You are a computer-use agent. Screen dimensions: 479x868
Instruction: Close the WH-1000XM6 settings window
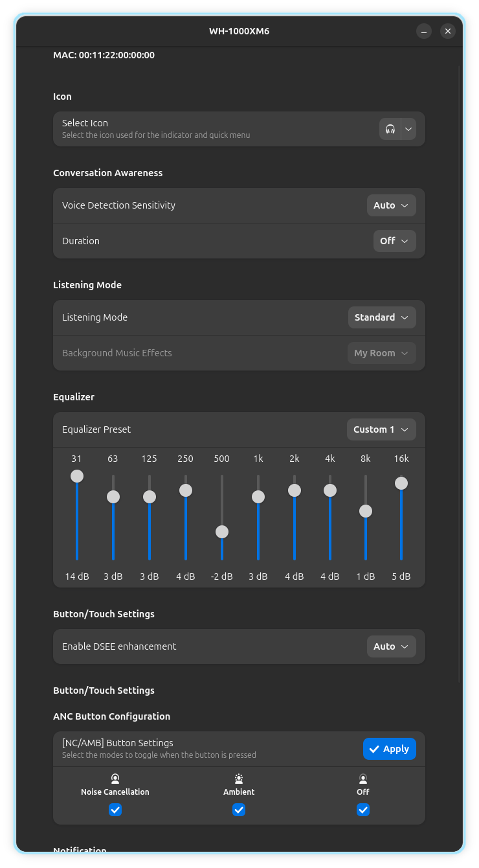(447, 31)
